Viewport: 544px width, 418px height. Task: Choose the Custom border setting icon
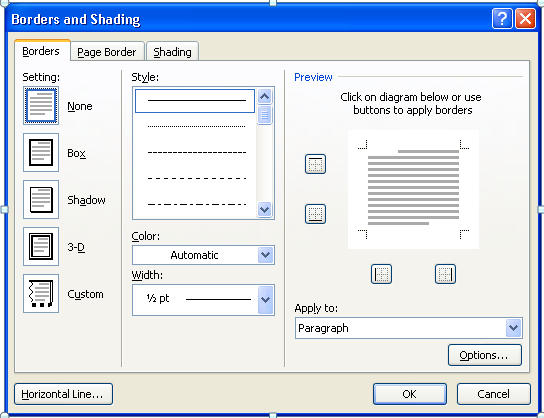click(x=41, y=293)
